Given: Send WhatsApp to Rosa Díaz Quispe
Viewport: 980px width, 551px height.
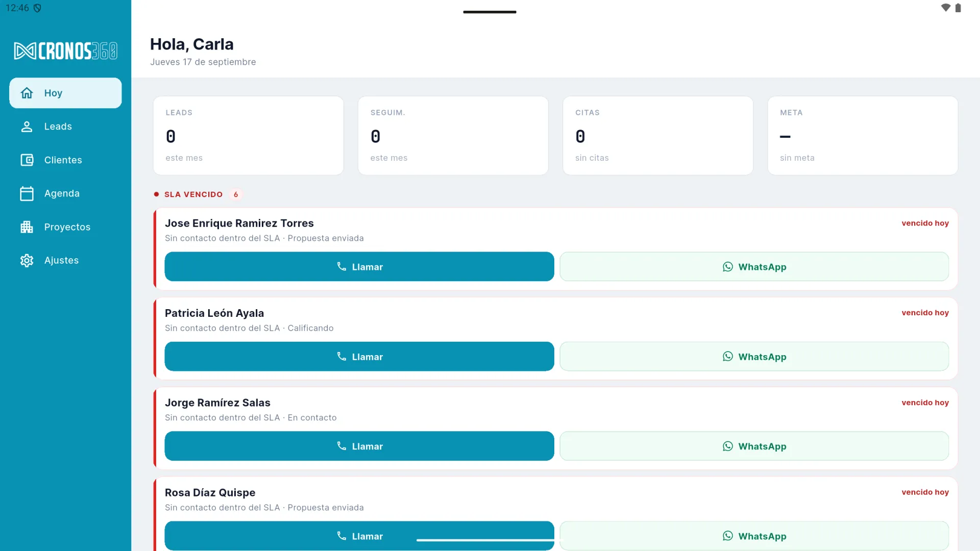Looking at the screenshot, I should 754,536.
